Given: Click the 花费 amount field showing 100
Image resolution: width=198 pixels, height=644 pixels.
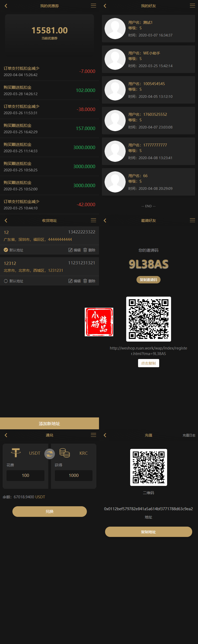Looking at the screenshot, I should (25, 475).
